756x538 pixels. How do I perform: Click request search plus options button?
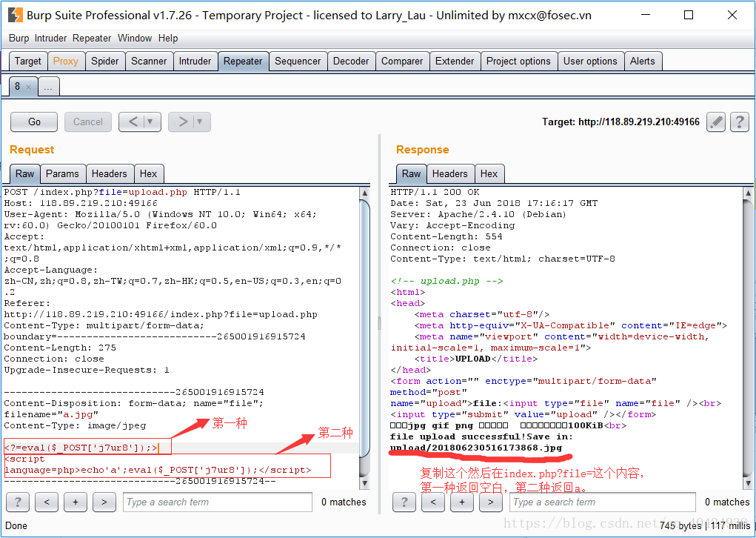click(x=76, y=502)
